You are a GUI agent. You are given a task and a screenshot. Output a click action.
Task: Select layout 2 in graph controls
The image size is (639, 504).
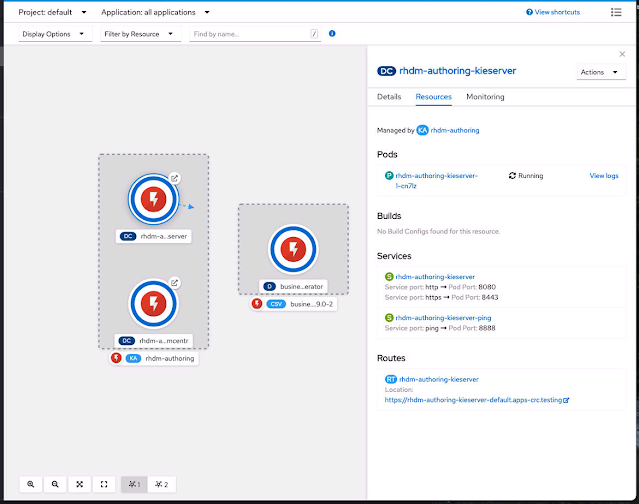pyautogui.click(x=161, y=484)
